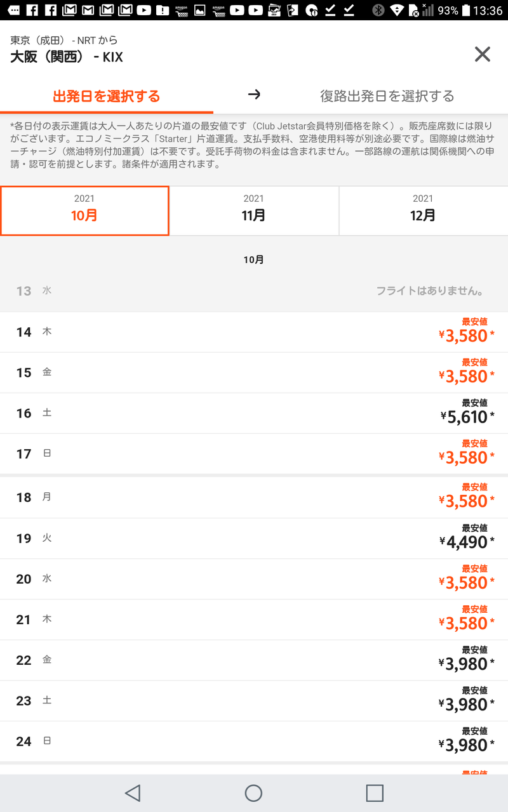Select the 2021 10月 month tab
This screenshot has width=508, height=812.
[84, 210]
